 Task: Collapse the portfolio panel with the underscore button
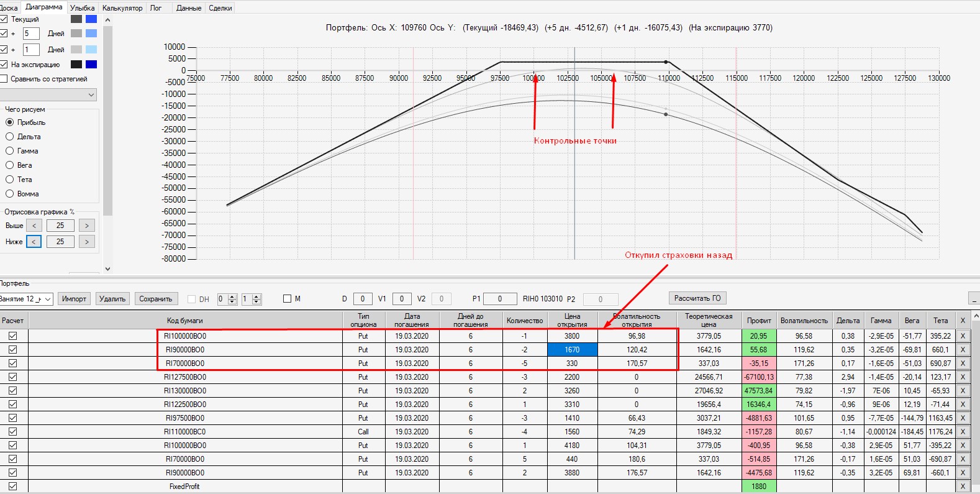click(x=974, y=299)
